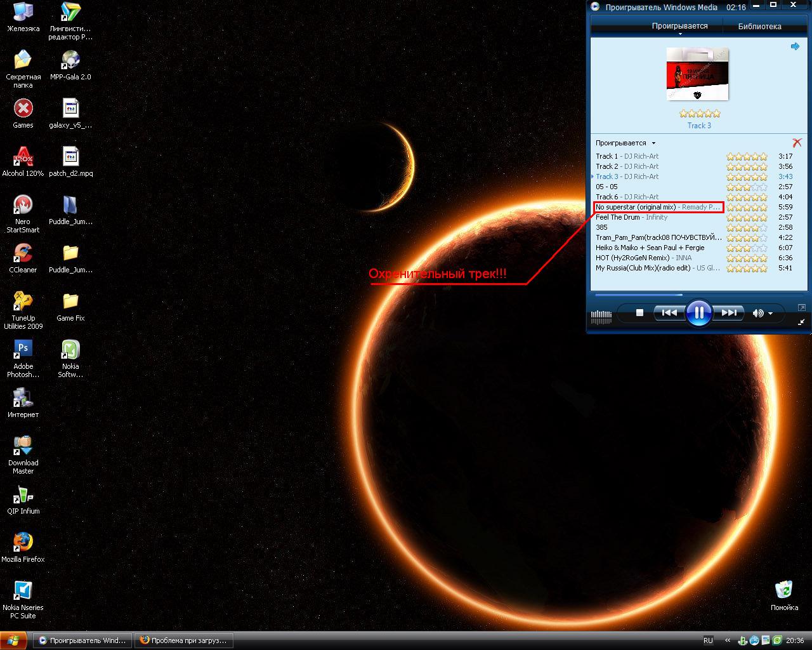Image resolution: width=812 pixels, height=650 pixels.
Task: Open the arrow under the Проигрывается tab
Action: (x=680, y=34)
